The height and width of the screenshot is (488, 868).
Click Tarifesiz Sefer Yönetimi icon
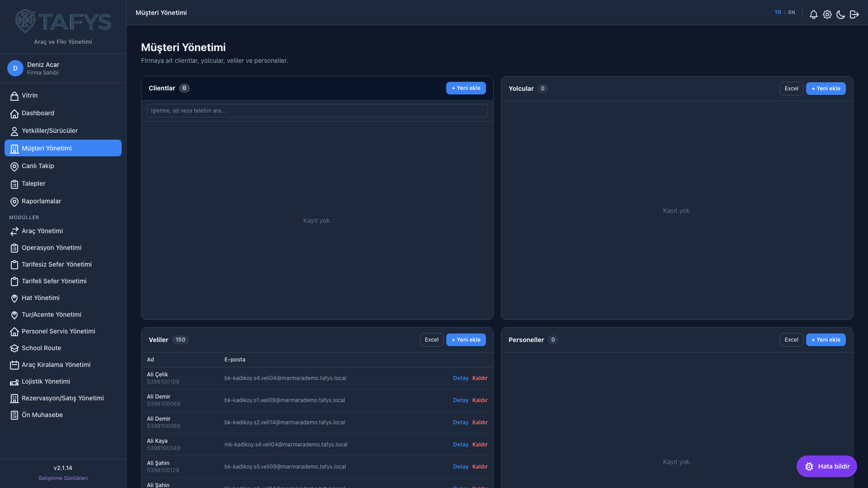(x=14, y=265)
